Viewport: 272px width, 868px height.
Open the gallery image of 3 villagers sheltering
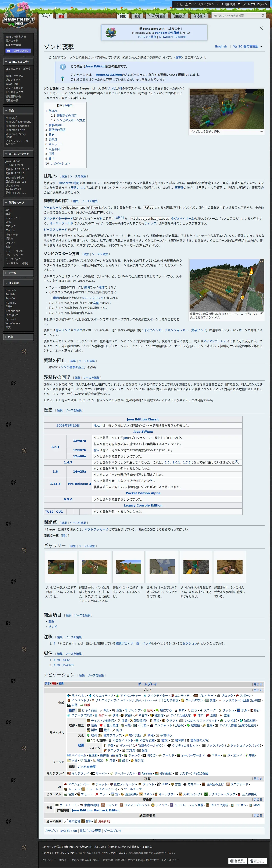coord(230,567)
